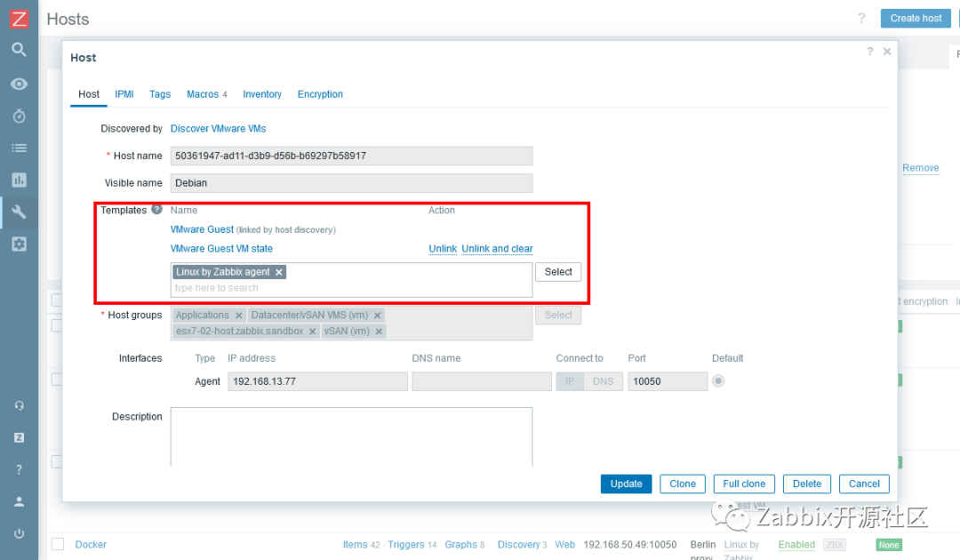Click the help icon next to Templates label
The width and height of the screenshot is (960, 560).
[x=156, y=209]
